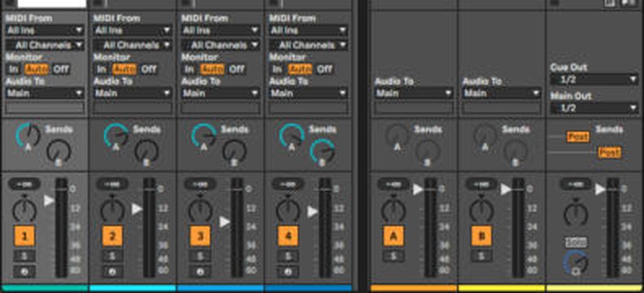Toggle the Solo/Cue button on Main track
Viewport: 644px width, 293px height.
(576, 242)
